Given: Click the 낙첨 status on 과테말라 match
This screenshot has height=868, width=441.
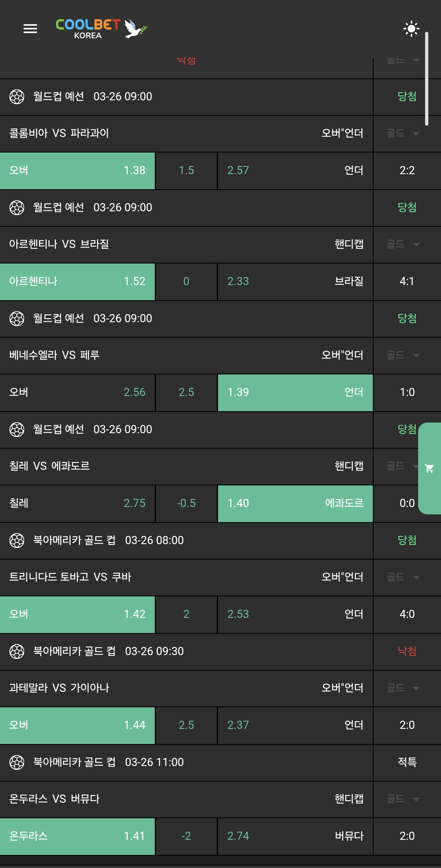Looking at the screenshot, I should (x=407, y=651).
